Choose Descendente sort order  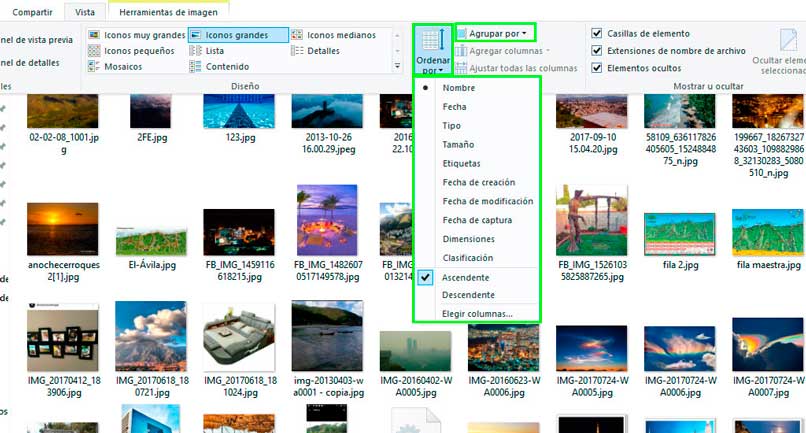[468, 295]
